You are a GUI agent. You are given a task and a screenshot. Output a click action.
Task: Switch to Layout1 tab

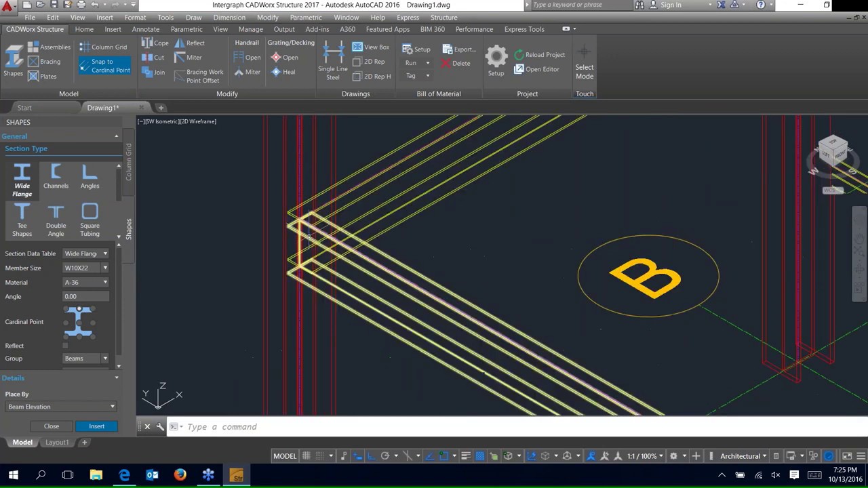(x=57, y=443)
